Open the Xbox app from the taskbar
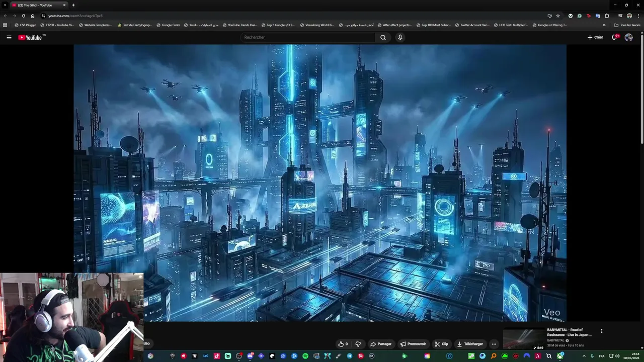Viewport: 644px width, 362px height. (560, 356)
